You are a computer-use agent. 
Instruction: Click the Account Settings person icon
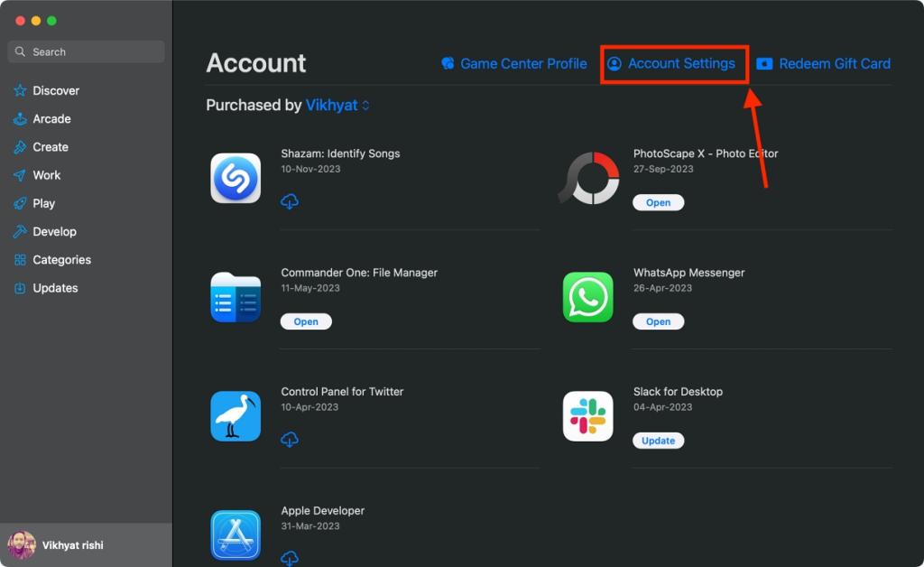[x=614, y=64]
